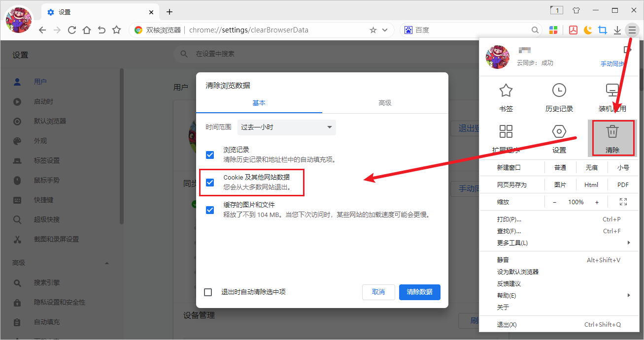644x340 pixels.
Task: Click the downloads arrow icon in toolbar
Action: [617, 30]
